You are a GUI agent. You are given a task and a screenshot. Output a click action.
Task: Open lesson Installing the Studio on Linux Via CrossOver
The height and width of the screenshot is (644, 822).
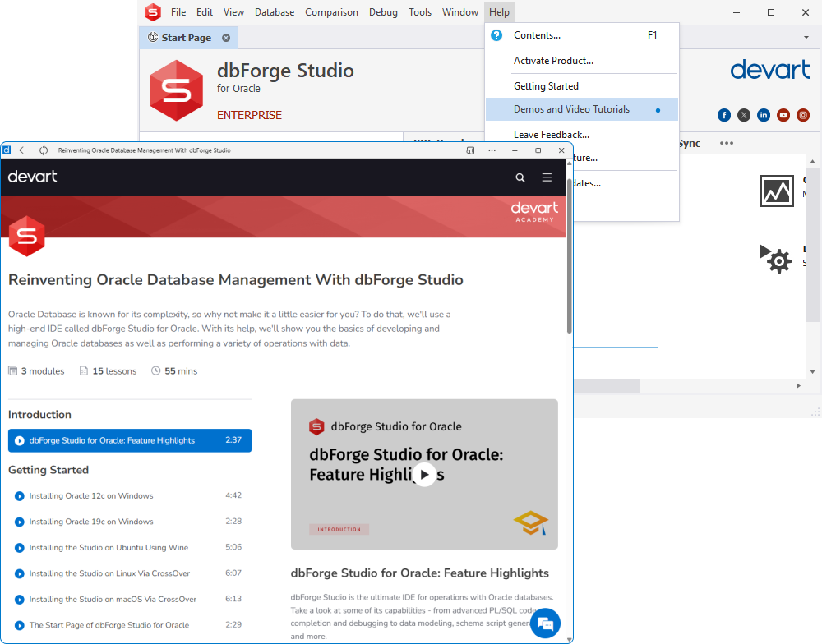(x=130, y=573)
